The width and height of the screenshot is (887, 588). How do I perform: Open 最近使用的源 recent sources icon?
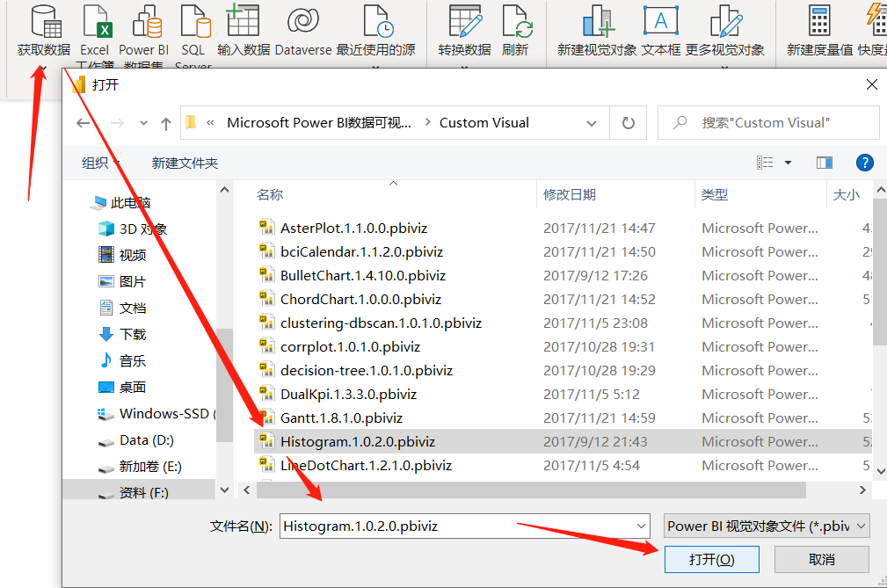(378, 21)
